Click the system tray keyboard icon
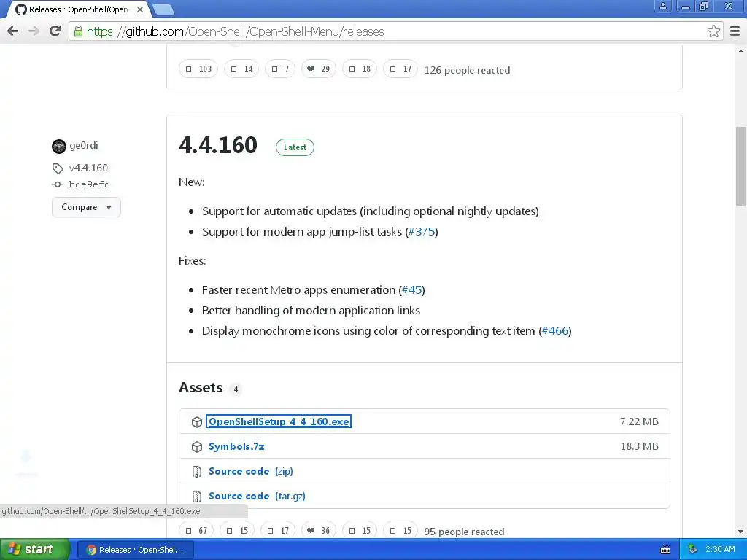The image size is (747, 560). pyautogui.click(x=665, y=550)
